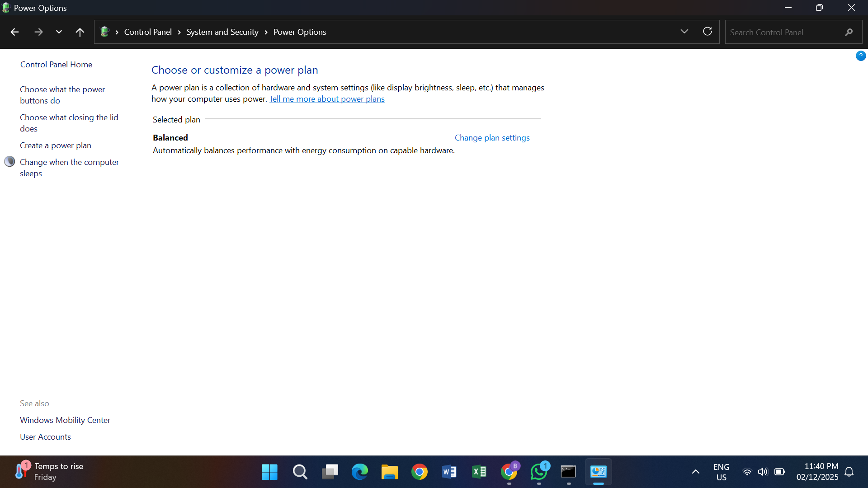Open WhatsApp from the taskbar

(539, 471)
